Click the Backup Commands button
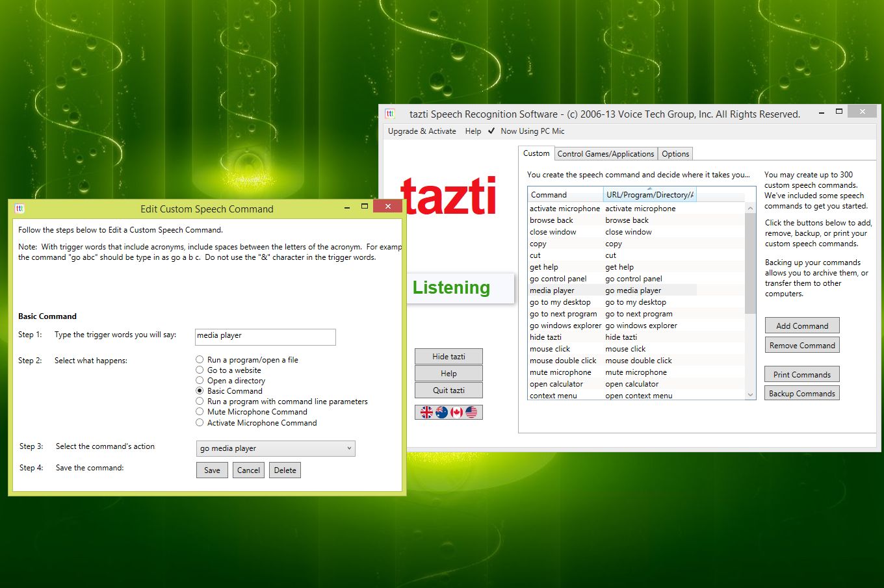884x588 pixels. pos(801,393)
